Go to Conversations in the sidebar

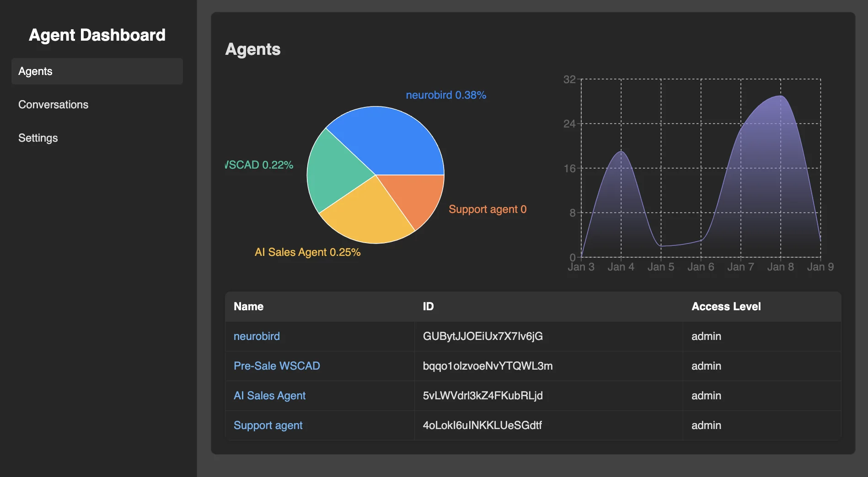pos(97,105)
